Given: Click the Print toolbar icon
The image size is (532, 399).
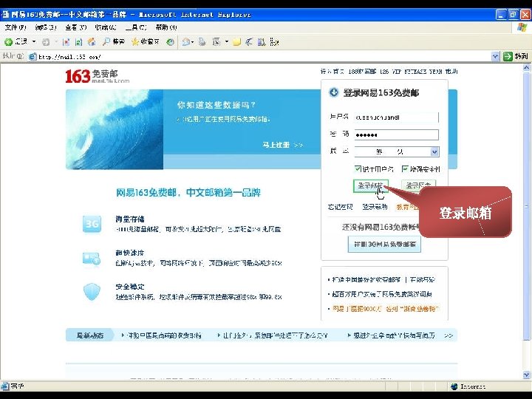Looking at the screenshot, I should coord(202,41).
